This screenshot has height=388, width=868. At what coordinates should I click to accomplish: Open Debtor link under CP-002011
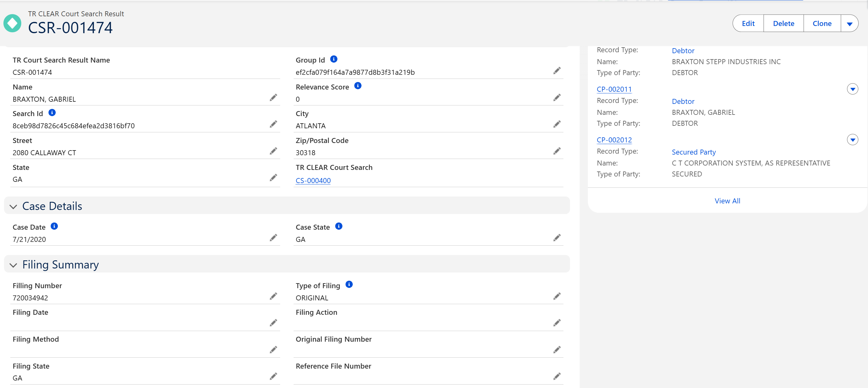click(683, 101)
